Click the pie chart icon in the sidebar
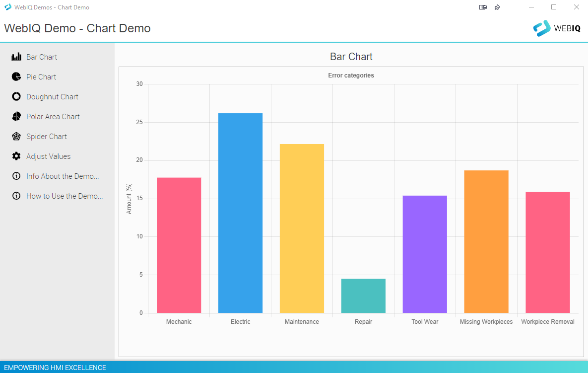 [x=16, y=77]
